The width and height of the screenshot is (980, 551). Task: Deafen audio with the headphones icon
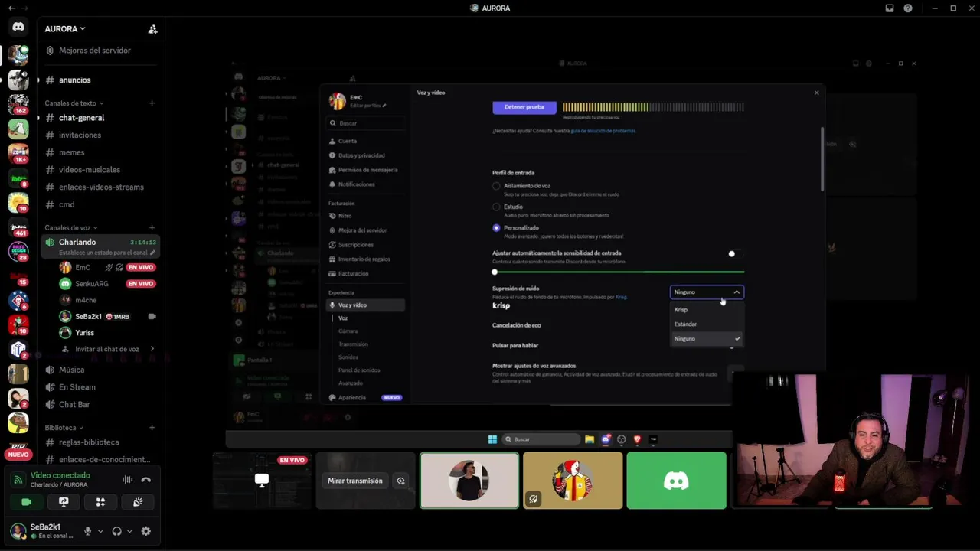pyautogui.click(x=116, y=531)
